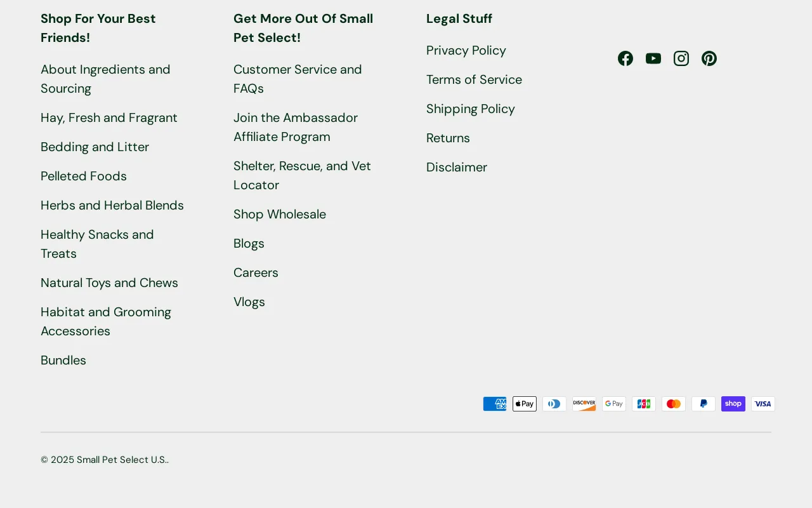Click the American Express payment icon
812x508 pixels.
(495, 404)
